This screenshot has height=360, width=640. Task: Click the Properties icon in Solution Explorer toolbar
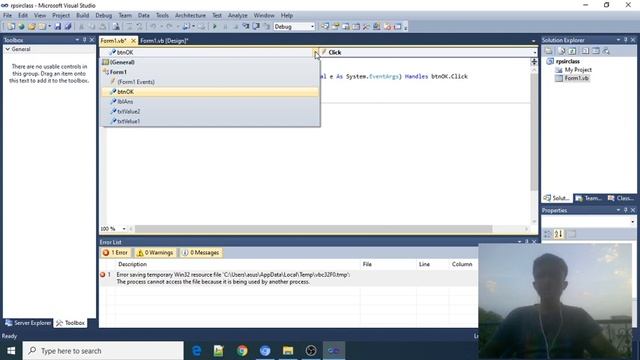tap(549, 51)
